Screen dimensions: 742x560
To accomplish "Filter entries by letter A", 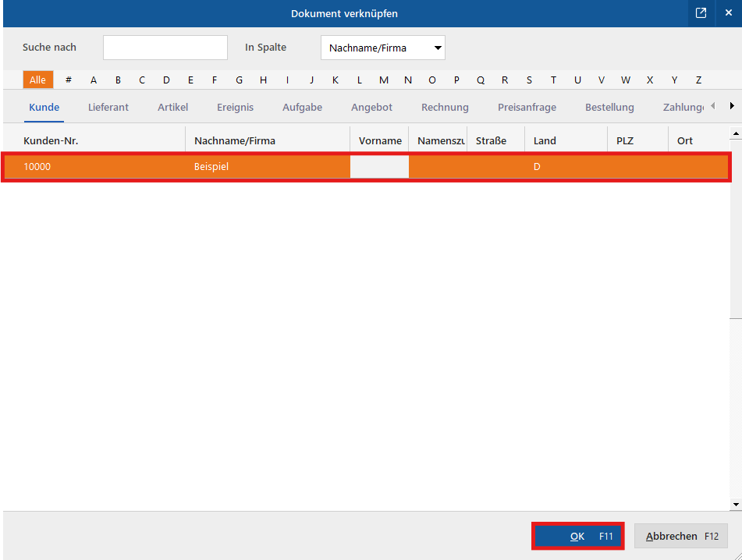I will click(x=94, y=80).
